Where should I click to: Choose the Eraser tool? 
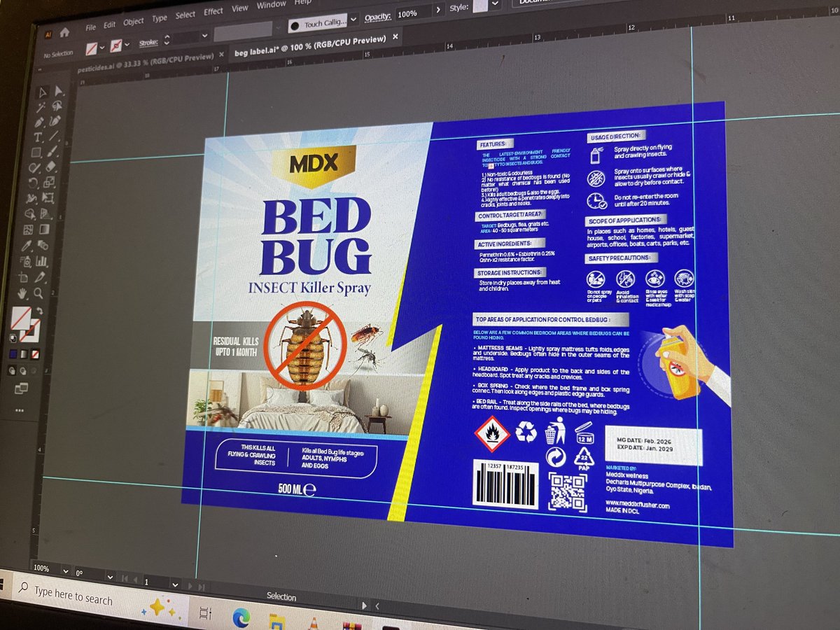point(50,167)
